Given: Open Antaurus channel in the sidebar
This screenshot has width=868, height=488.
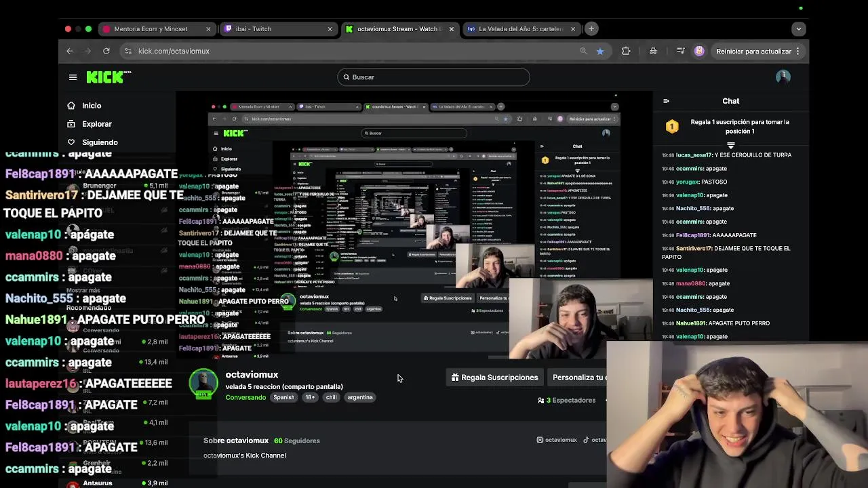Looking at the screenshot, I should tap(98, 483).
